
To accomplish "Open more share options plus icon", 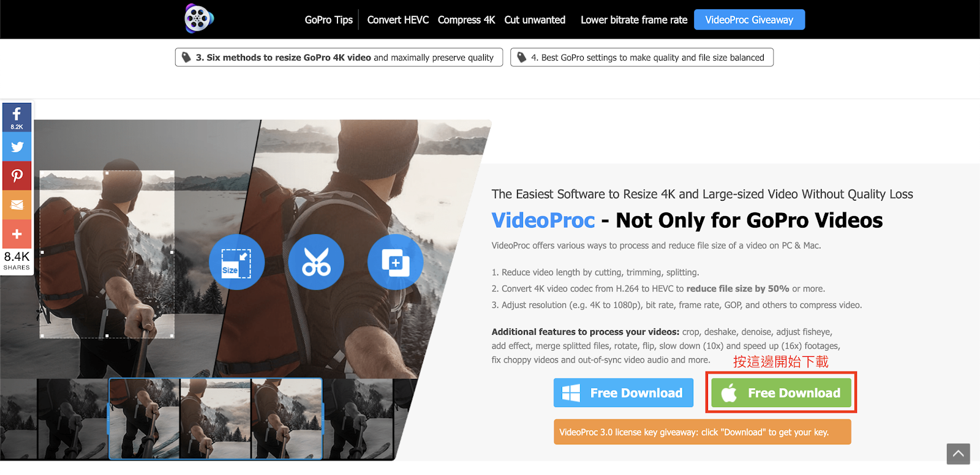I will click(17, 234).
